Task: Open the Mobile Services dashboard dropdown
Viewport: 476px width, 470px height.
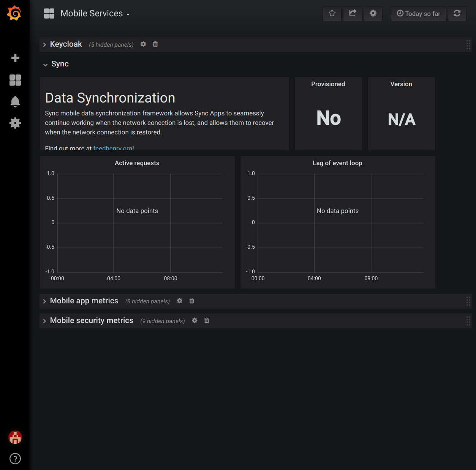Action: pyautogui.click(x=91, y=14)
